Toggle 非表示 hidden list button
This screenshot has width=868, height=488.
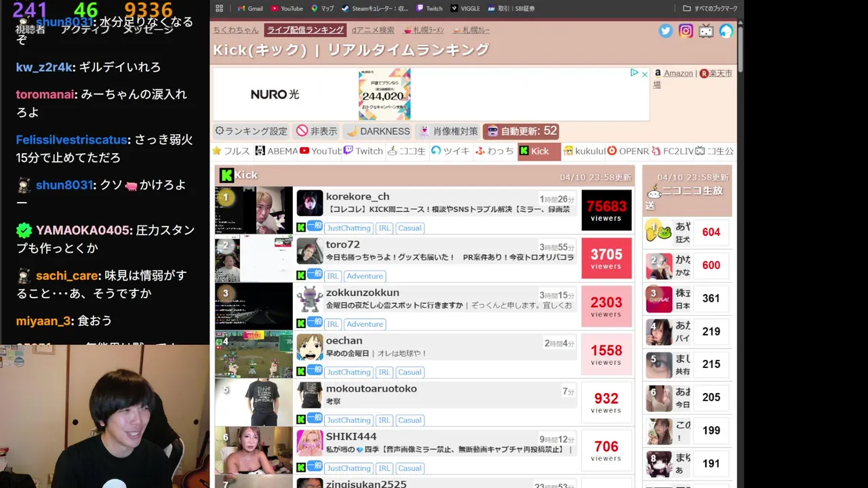(317, 131)
